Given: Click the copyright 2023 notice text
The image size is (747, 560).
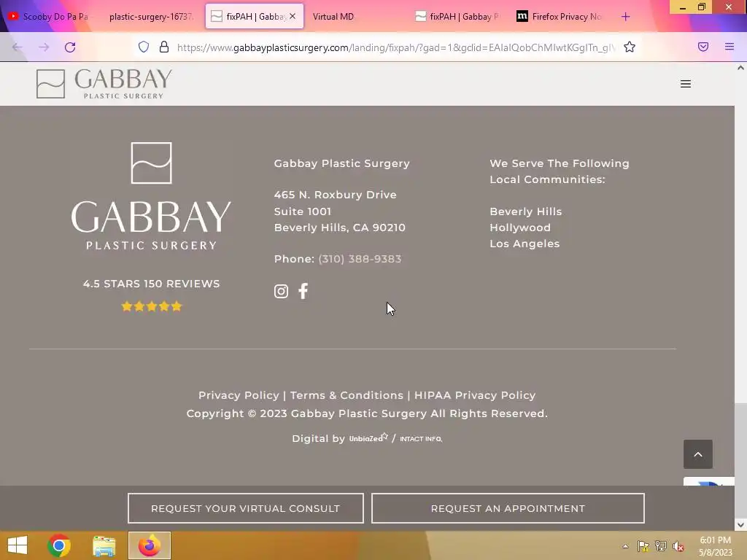Looking at the screenshot, I should click(367, 413).
